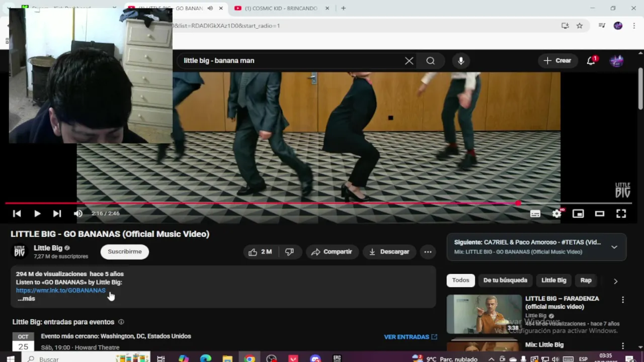Play the paused video
The width and height of the screenshot is (644, 362).
click(x=37, y=214)
